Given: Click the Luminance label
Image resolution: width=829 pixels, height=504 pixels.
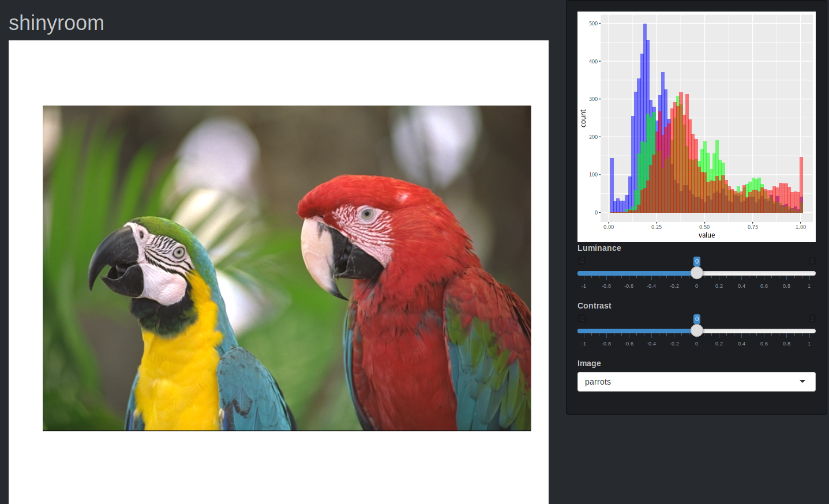Looking at the screenshot, I should pyautogui.click(x=599, y=248).
